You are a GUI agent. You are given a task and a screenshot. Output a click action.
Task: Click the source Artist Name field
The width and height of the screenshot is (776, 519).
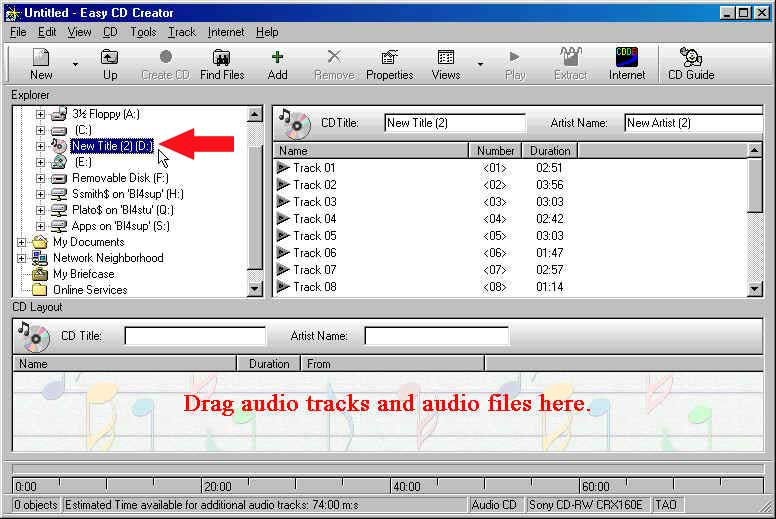point(694,123)
